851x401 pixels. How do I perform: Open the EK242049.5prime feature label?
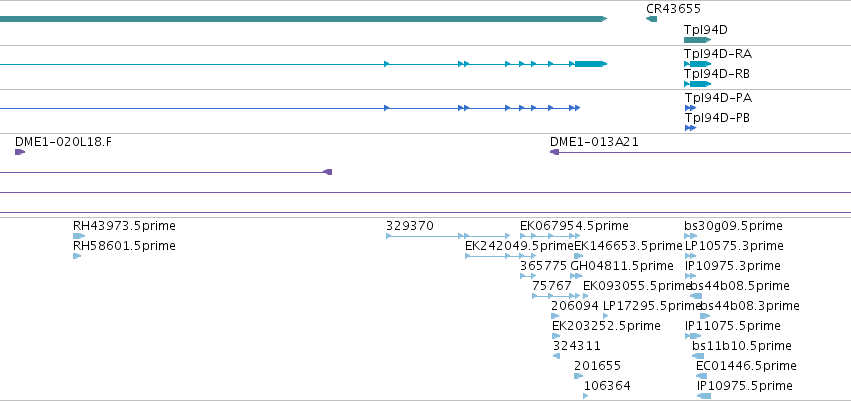coord(519,246)
